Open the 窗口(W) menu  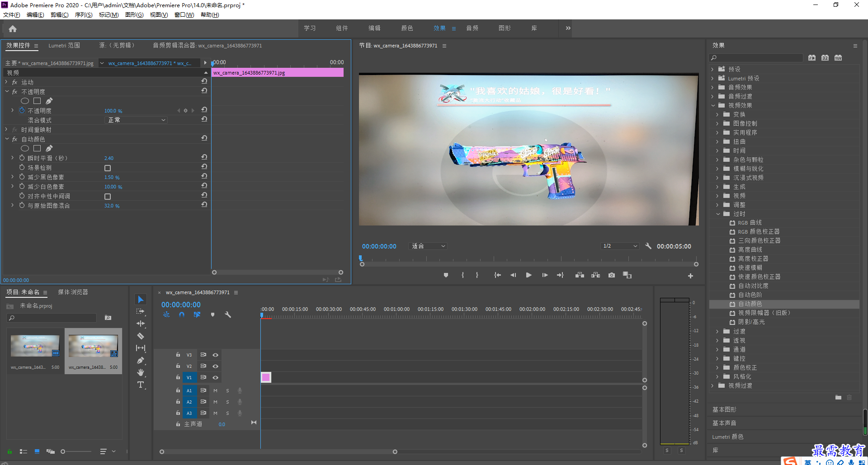pyautogui.click(x=184, y=15)
